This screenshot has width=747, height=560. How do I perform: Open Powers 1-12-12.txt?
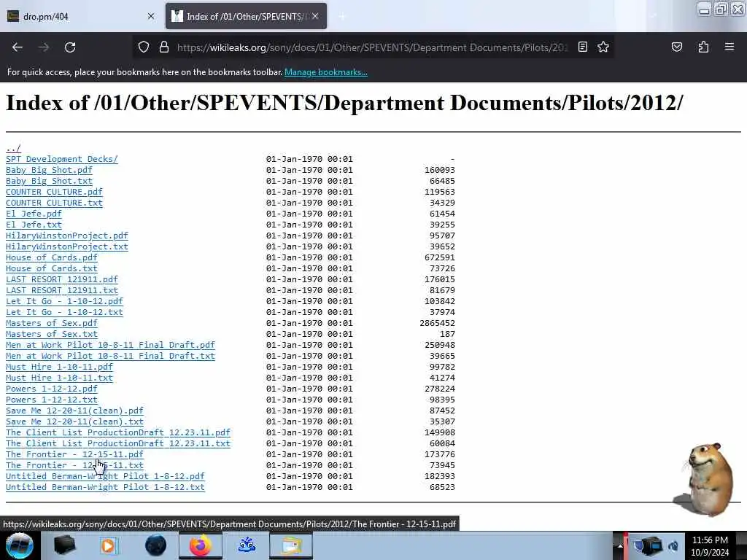52,400
